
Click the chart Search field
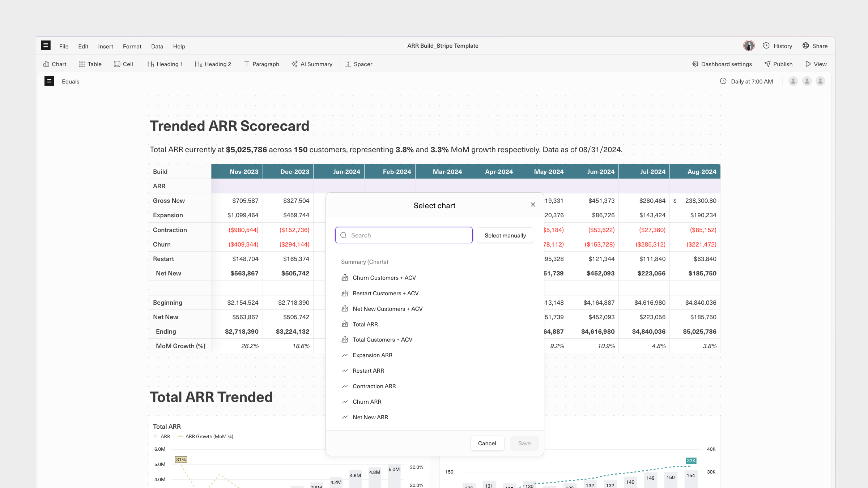point(404,235)
